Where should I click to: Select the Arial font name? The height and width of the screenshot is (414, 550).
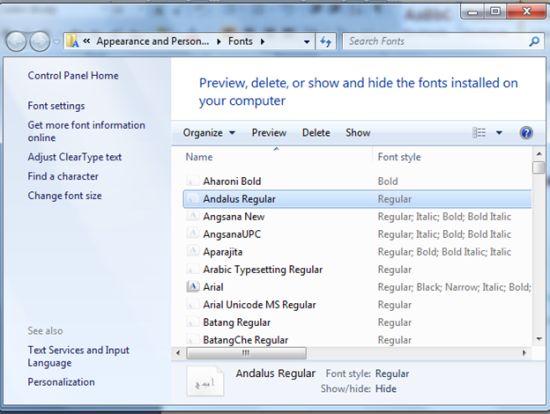[213, 287]
